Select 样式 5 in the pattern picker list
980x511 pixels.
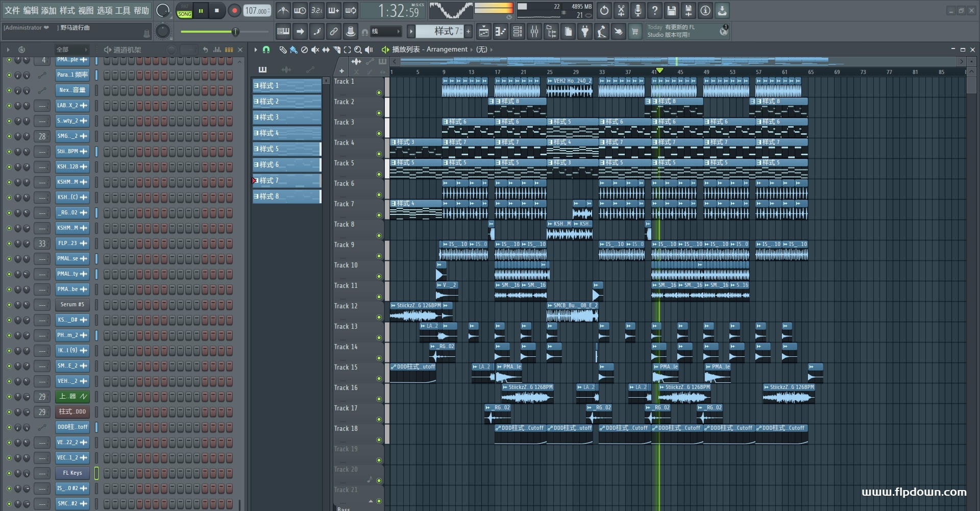286,149
